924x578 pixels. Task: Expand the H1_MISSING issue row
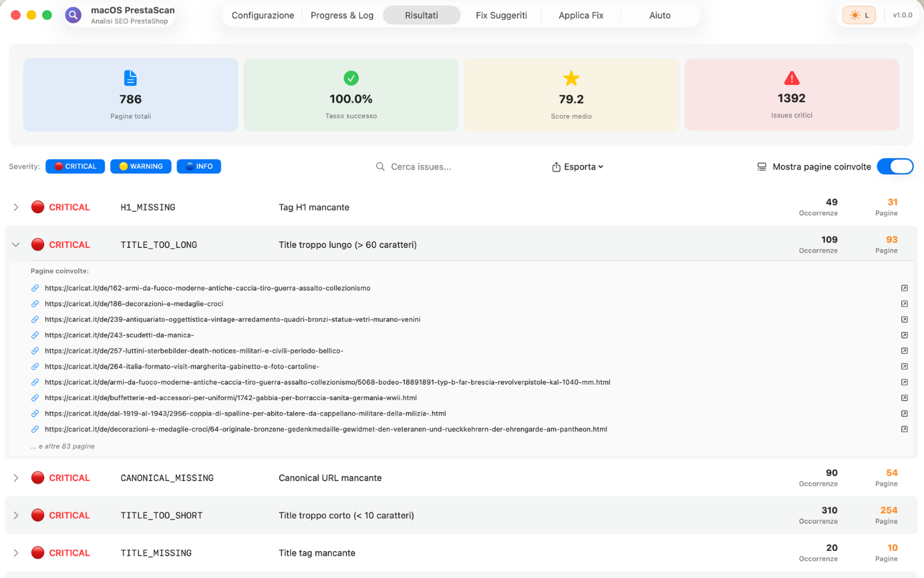click(x=16, y=207)
